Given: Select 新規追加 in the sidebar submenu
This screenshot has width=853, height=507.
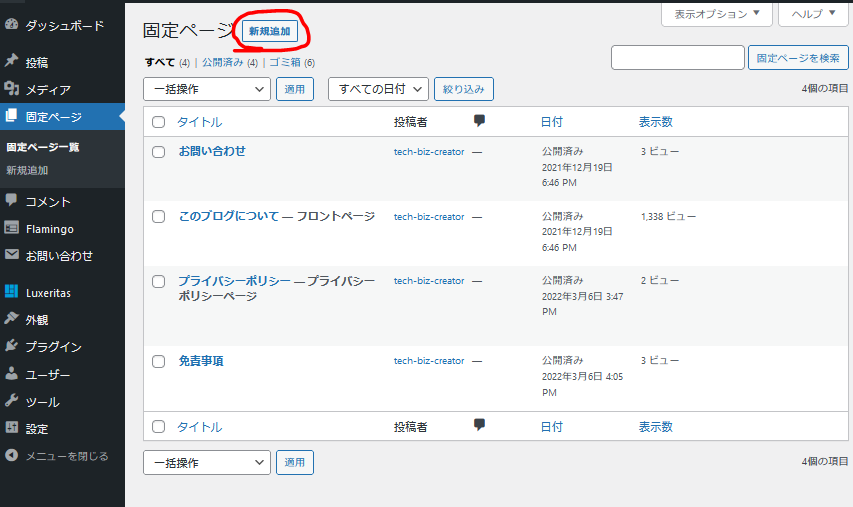Looking at the screenshot, I should coord(27,170).
